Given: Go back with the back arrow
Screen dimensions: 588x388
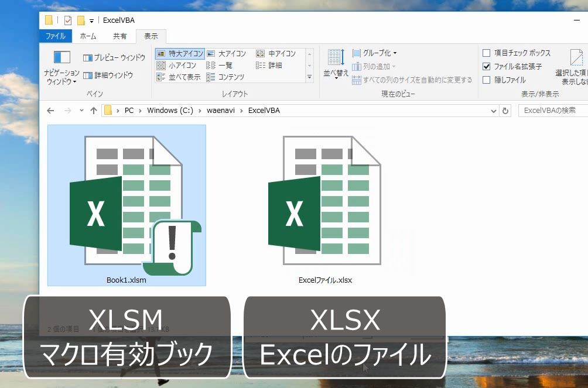Looking at the screenshot, I should tap(50, 111).
